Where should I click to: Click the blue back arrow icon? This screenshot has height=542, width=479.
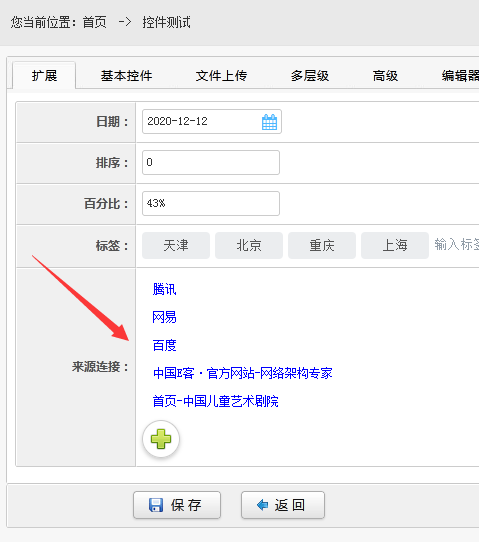click(263, 505)
